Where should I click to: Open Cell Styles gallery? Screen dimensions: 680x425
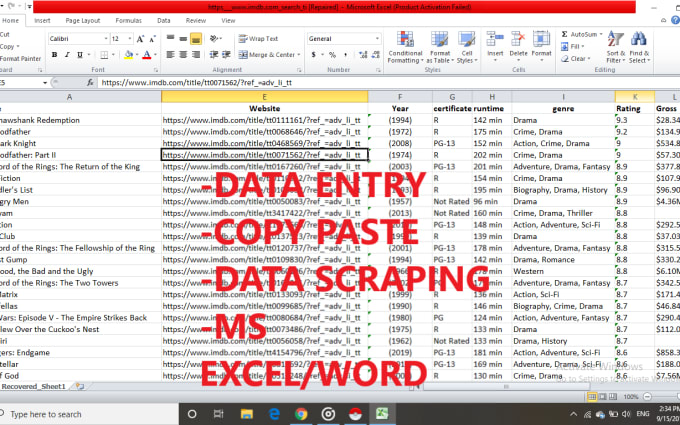tap(467, 47)
